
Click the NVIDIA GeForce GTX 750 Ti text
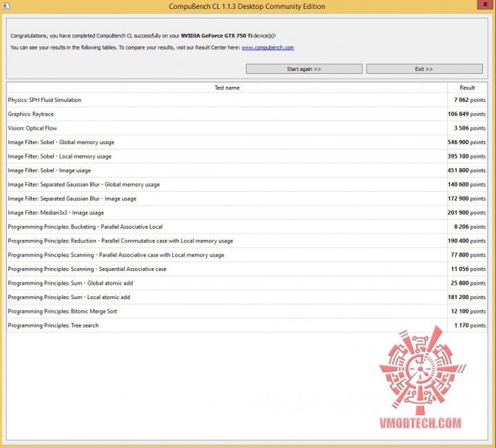click(x=217, y=36)
